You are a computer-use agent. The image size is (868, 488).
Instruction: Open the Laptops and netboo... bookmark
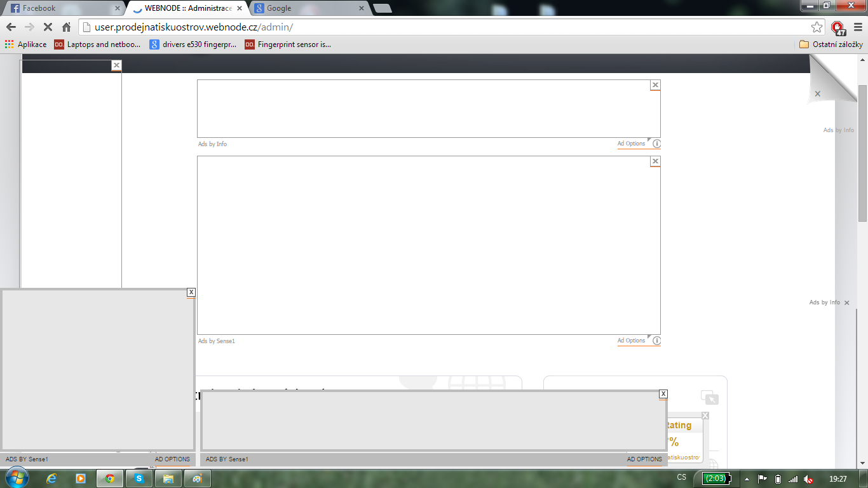97,44
